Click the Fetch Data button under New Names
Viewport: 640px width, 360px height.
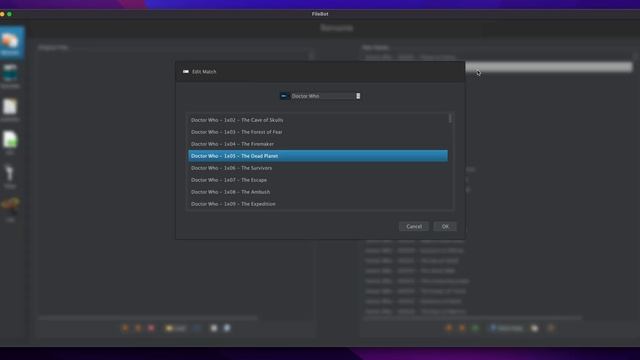pyautogui.click(x=506, y=328)
